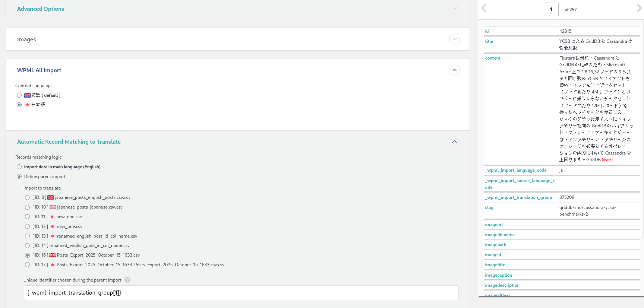Select Define parent import option
This screenshot has height=308, width=644.
(19, 177)
